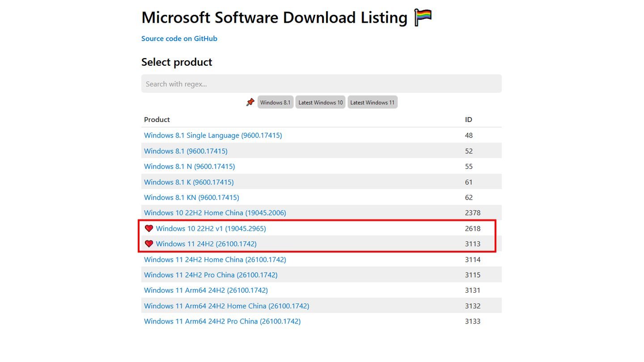The height and width of the screenshot is (362, 644).
Task: Click ID value 2378
Action: pos(473,213)
